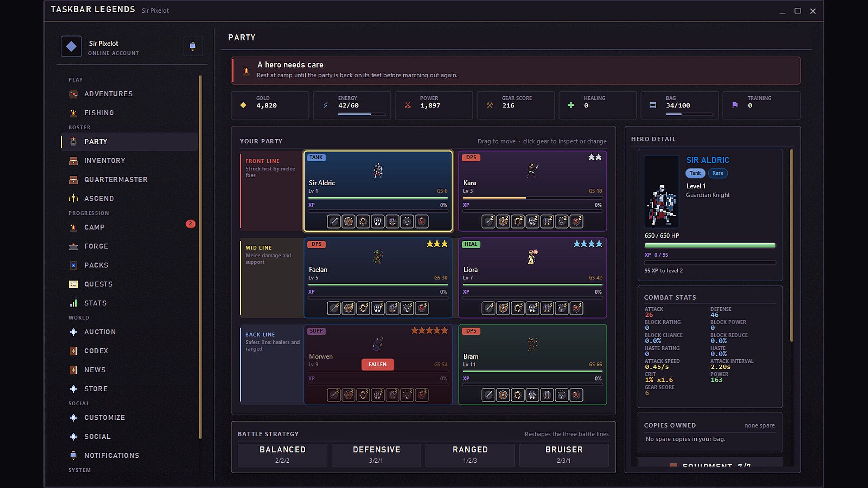Screen dimensions: 868x488
Task: Open Stats bar-chart icon in sidebar
Action: point(73,303)
